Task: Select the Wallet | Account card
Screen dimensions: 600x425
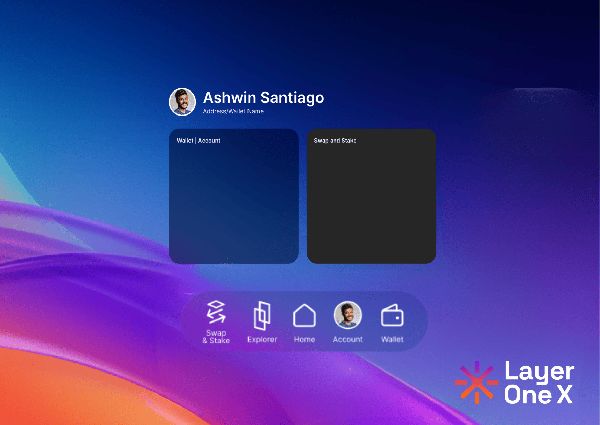Action: tap(234, 196)
